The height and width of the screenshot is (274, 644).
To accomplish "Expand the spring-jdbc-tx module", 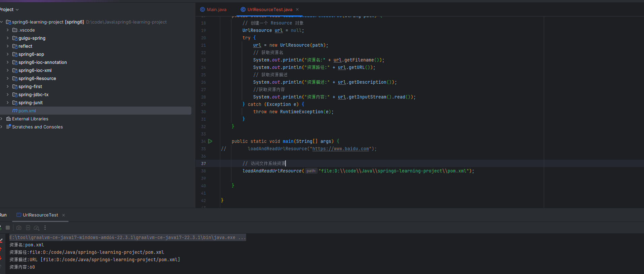I will (8, 94).
